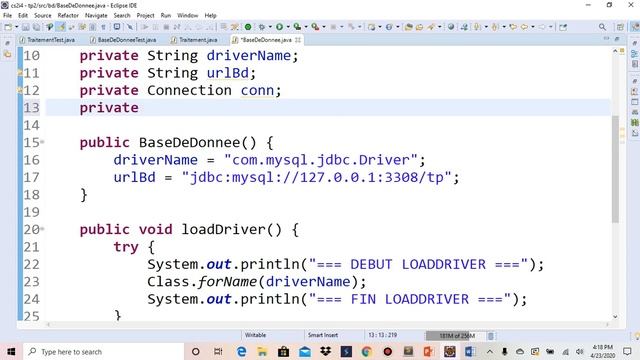Click the warning marker on line 11

click(20, 73)
